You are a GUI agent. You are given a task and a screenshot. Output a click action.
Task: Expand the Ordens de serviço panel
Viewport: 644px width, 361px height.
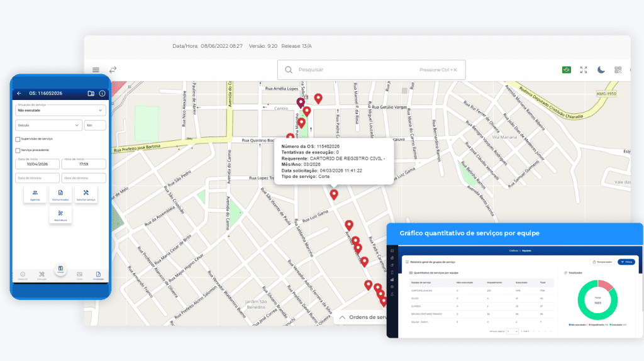(x=362, y=318)
